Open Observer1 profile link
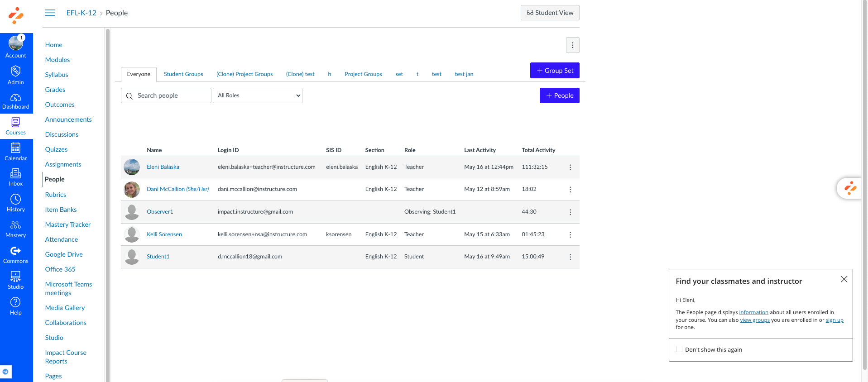This screenshot has height=382, width=868. (160, 212)
